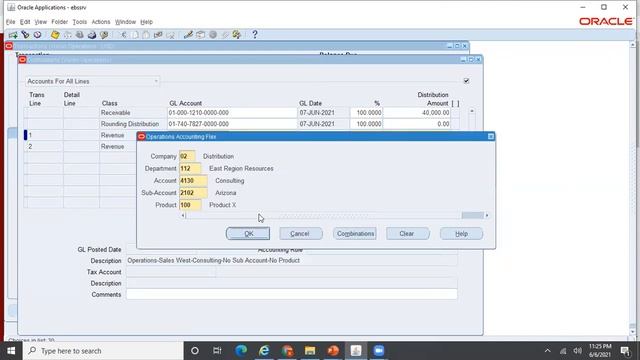Screen dimensions: 640x360
Task: Click the Receivable class cell
Action: tap(133, 113)
